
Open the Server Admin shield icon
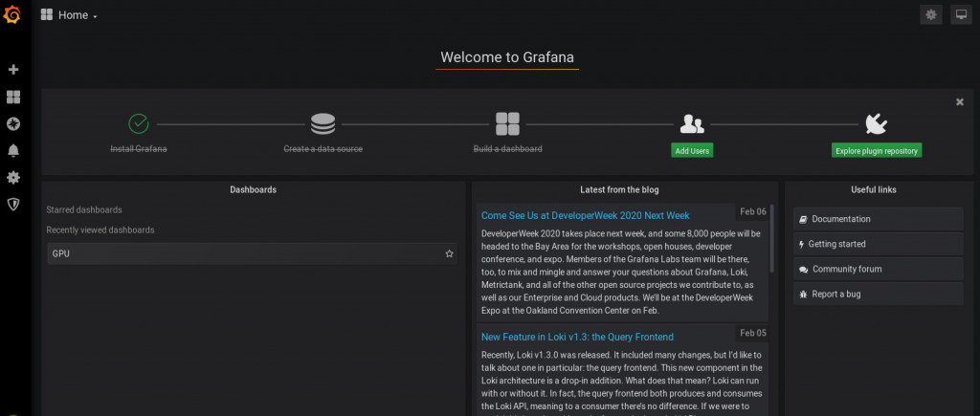(13, 205)
